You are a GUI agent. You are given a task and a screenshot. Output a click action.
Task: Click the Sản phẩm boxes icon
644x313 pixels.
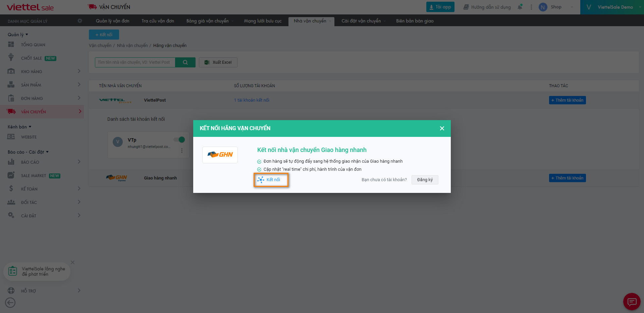tap(11, 85)
